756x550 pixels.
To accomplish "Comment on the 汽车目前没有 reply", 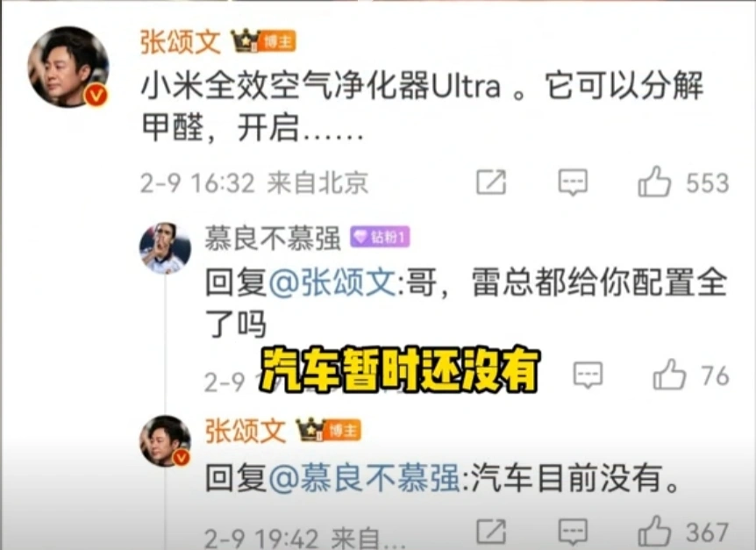I will pos(573,532).
